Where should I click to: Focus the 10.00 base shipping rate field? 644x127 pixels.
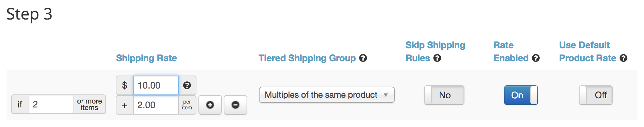pyautogui.click(x=156, y=85)
